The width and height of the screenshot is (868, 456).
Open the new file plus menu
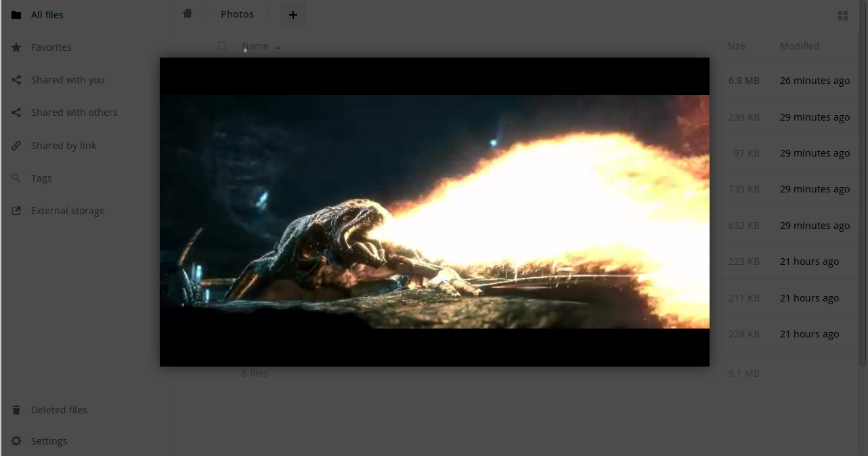[292, 14]
